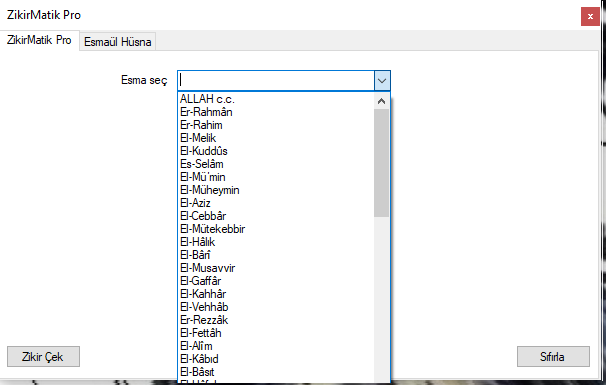Pick El-Mütekebbir from the list

click(x=276, y=229)
